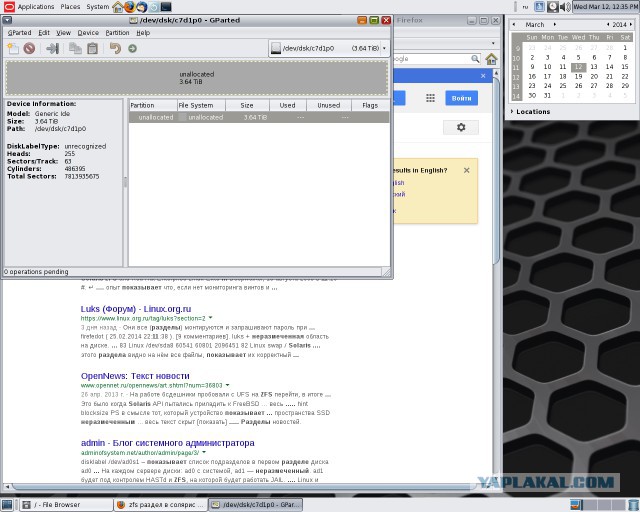
Task: Apply all operations with green arrow icon
Action: coord(132,49)
